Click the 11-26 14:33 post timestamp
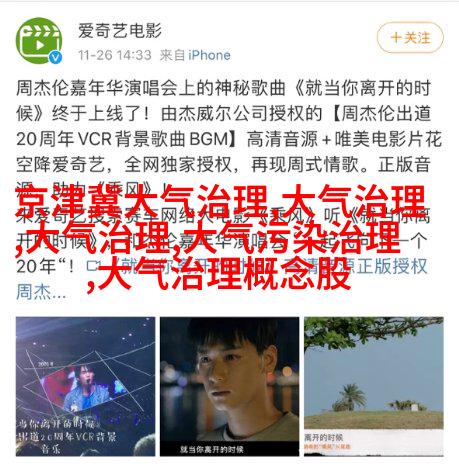Viewport: 459px width, 466px height. tap(115, 55)
